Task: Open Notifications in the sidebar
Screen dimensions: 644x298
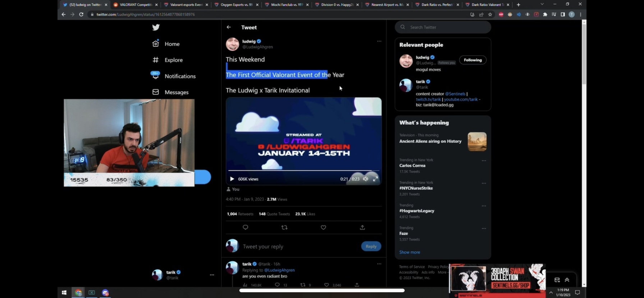Action: 174,76
